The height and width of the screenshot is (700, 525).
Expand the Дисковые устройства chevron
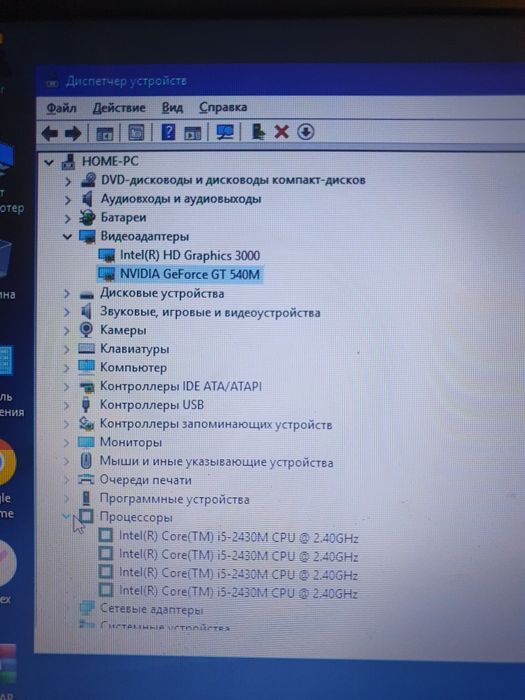(x=67, y=294)
